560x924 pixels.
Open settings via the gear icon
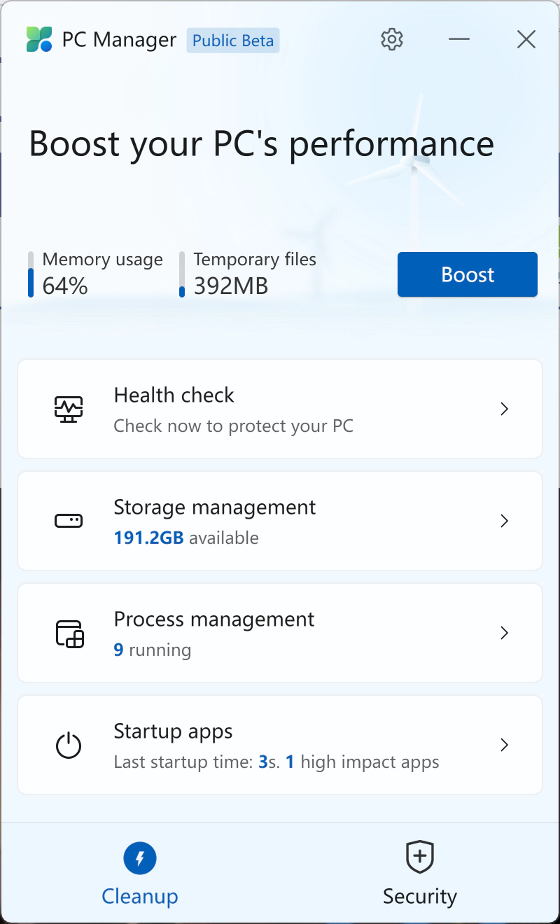click(x=392, y=39)
